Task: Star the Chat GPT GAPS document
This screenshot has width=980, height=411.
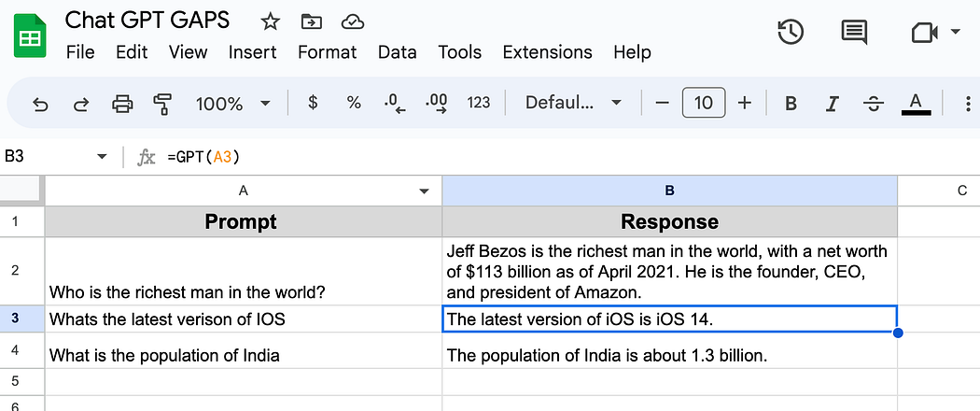Action: [270, 22]
